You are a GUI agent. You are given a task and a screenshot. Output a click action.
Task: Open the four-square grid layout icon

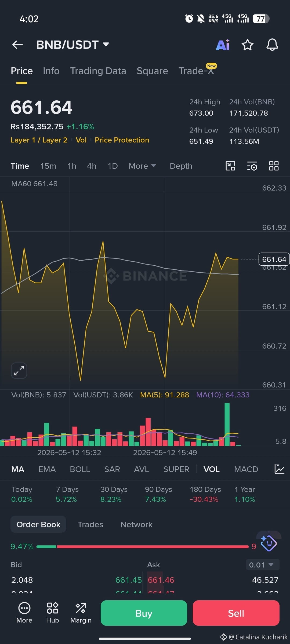pos(274,166)
